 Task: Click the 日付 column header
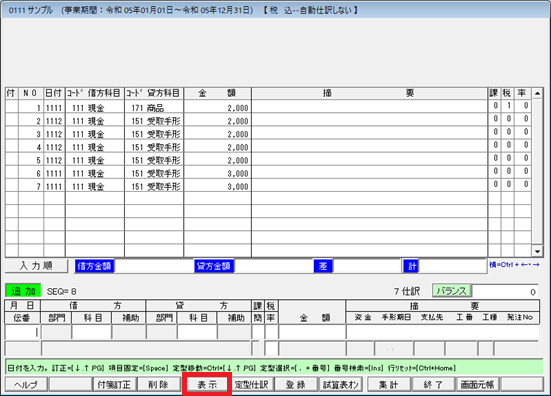coord(54,93)
